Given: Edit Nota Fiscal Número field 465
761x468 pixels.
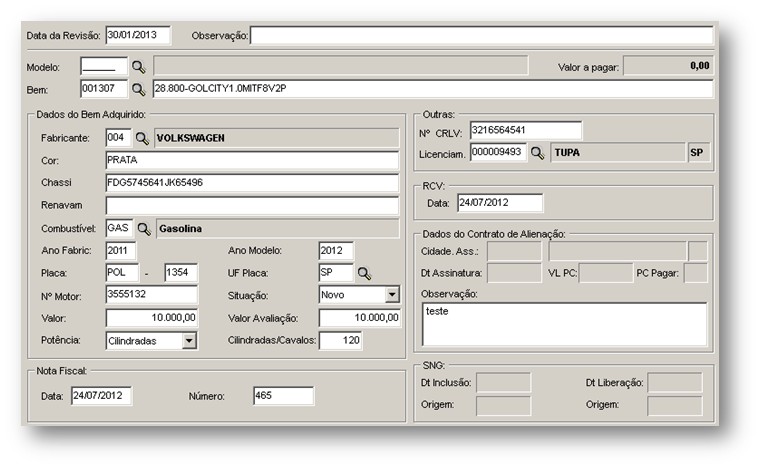Looking at the screenshot, I should (283, 396).
